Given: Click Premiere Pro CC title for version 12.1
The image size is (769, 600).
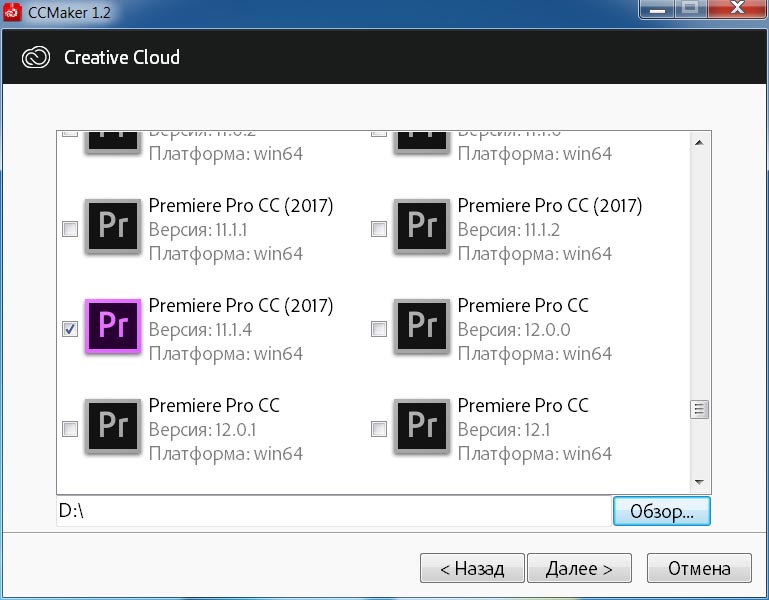Looking at the screenshot, I should 523,405.
